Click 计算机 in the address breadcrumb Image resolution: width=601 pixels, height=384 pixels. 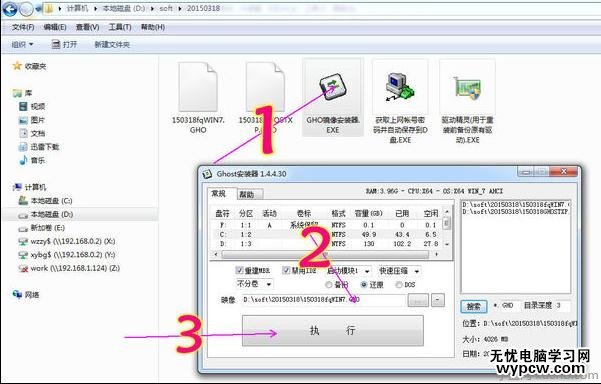click(77, 8)
